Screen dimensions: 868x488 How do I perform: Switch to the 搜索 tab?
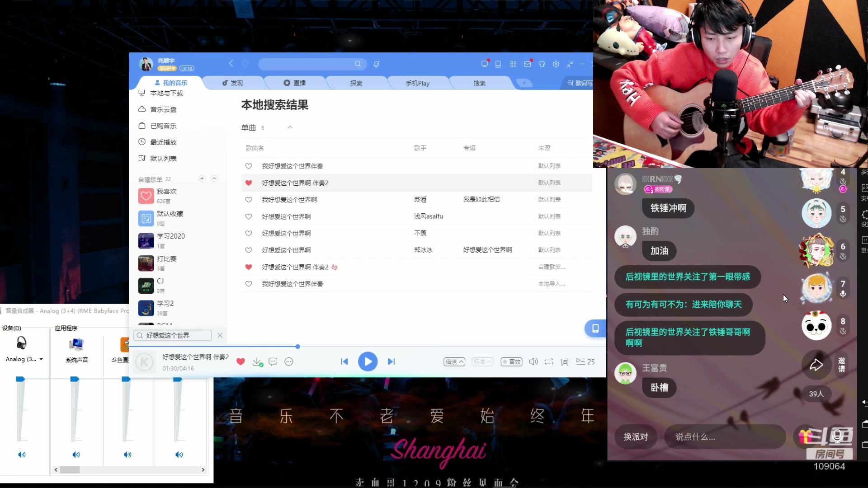(480, 83)
